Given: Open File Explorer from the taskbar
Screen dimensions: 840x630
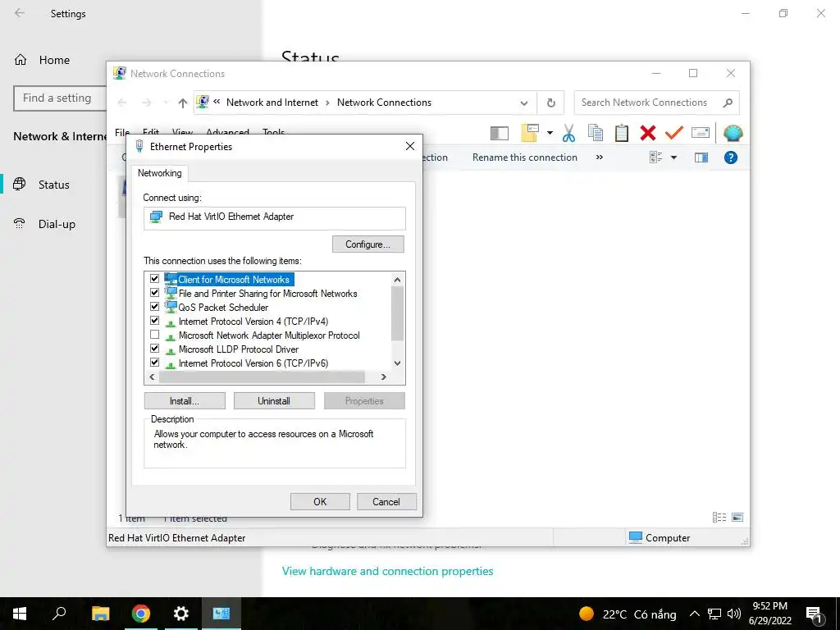Looking at the screenshot, I should (101, 614).
